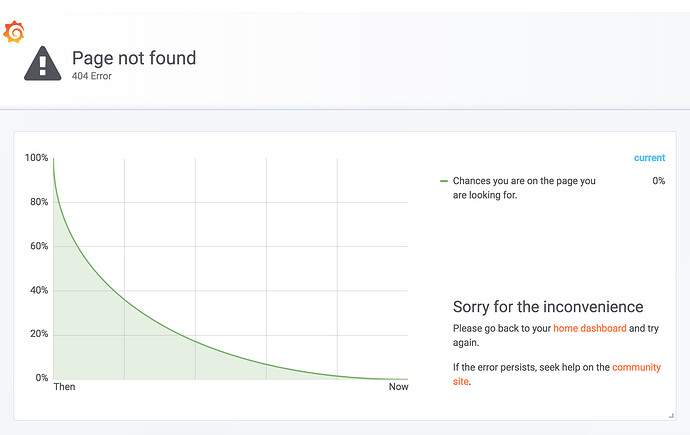690x435 pixels.
Task: Click the 'Sorry for the inconvenience' heading
Action: [x=548, y=307]
